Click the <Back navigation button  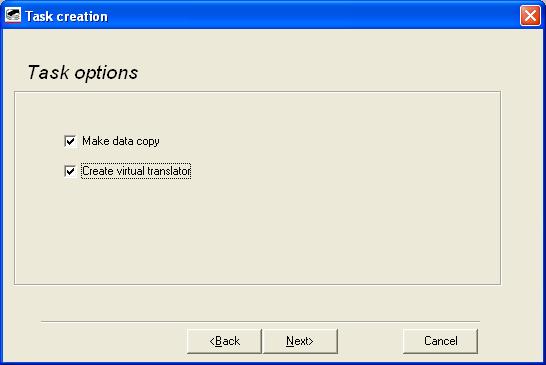pyautogui.click(x=224, y=341)
